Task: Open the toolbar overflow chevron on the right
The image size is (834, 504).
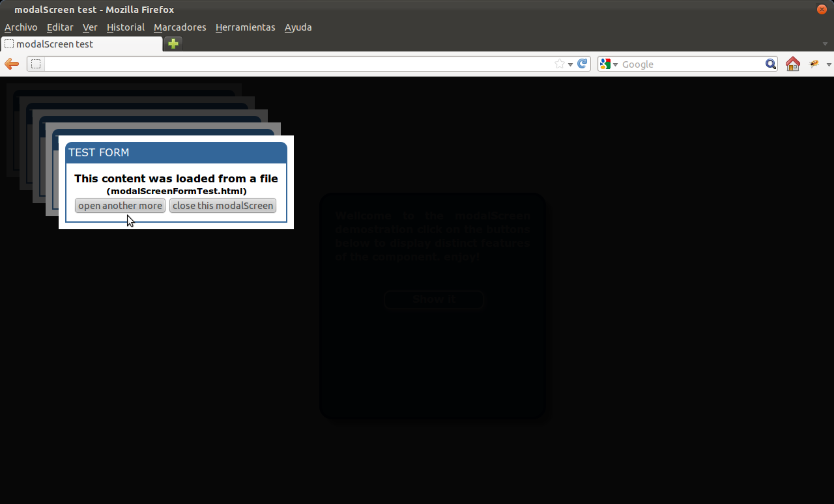Action: pos(827,64)
